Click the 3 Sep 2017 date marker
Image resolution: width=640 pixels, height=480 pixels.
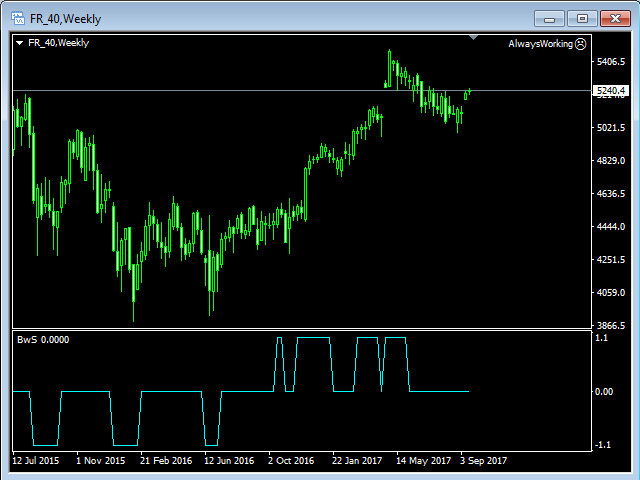483,461
